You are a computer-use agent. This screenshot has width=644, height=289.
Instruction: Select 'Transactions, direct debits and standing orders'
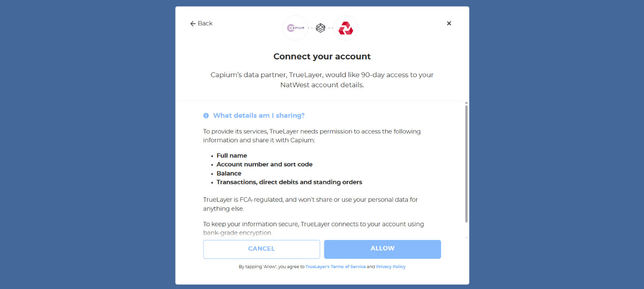(x=289, y=182)
